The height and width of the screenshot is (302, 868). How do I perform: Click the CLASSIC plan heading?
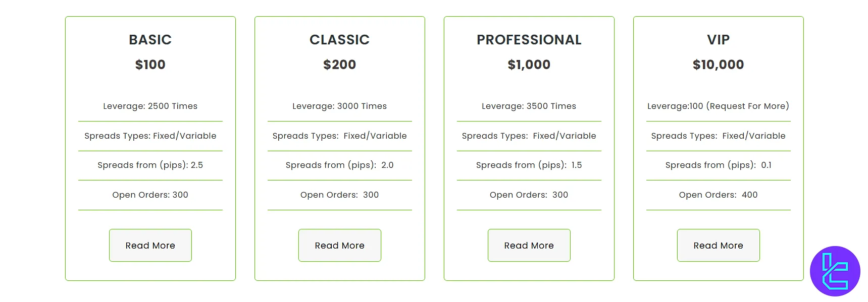click(x=339, y=40)
